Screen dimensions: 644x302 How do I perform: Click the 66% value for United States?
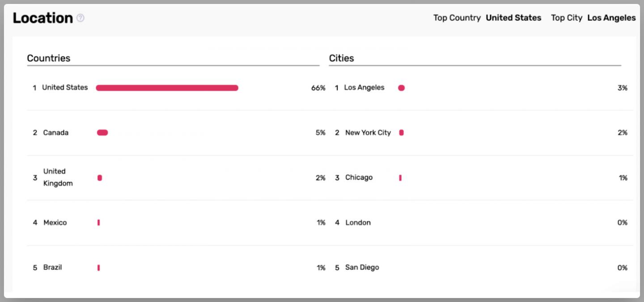(318, 88)
